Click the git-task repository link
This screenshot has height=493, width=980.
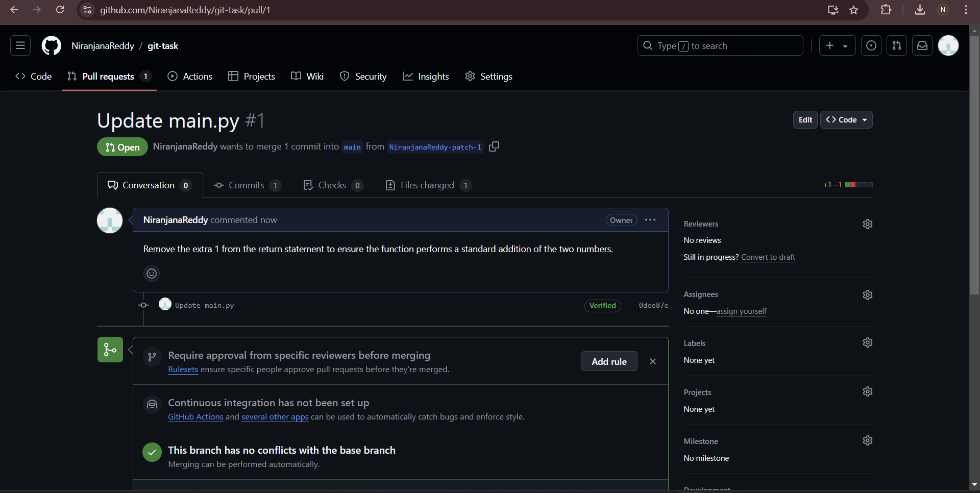coord(163,45)
